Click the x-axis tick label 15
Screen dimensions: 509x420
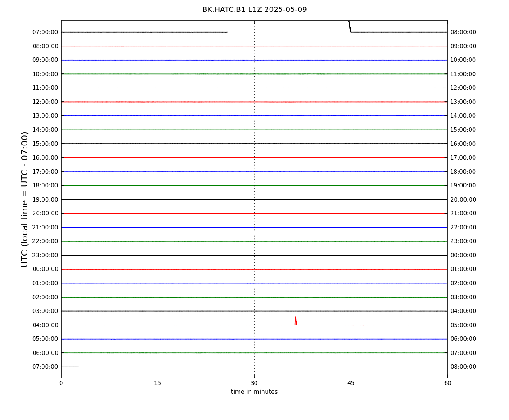coord(158,383)
